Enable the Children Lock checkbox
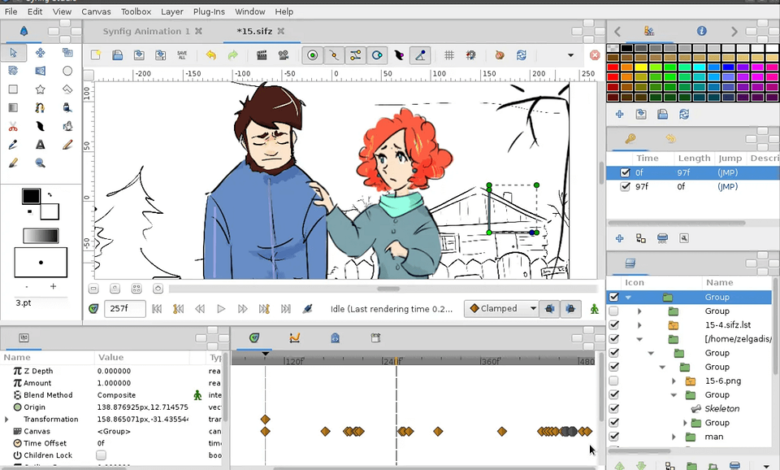The image size is (780, 470). (101, 455)
